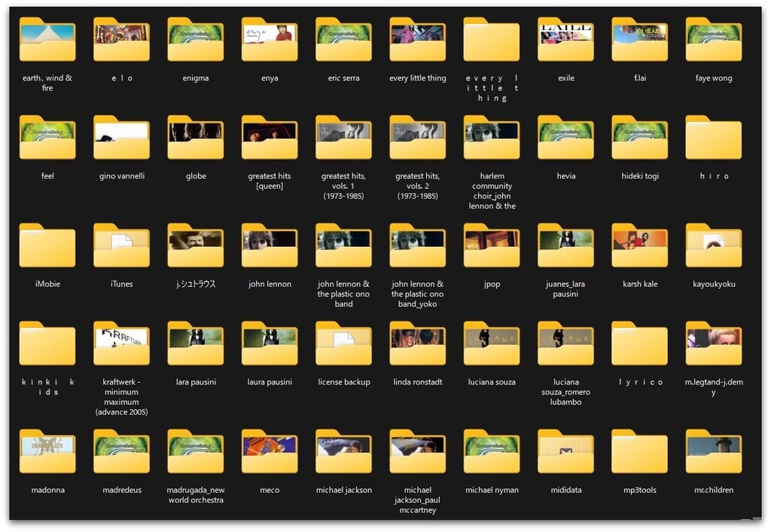Viewport: 771px width, 532px height.
Task: Open the iTunes folder icon
Action: [121, 245]
